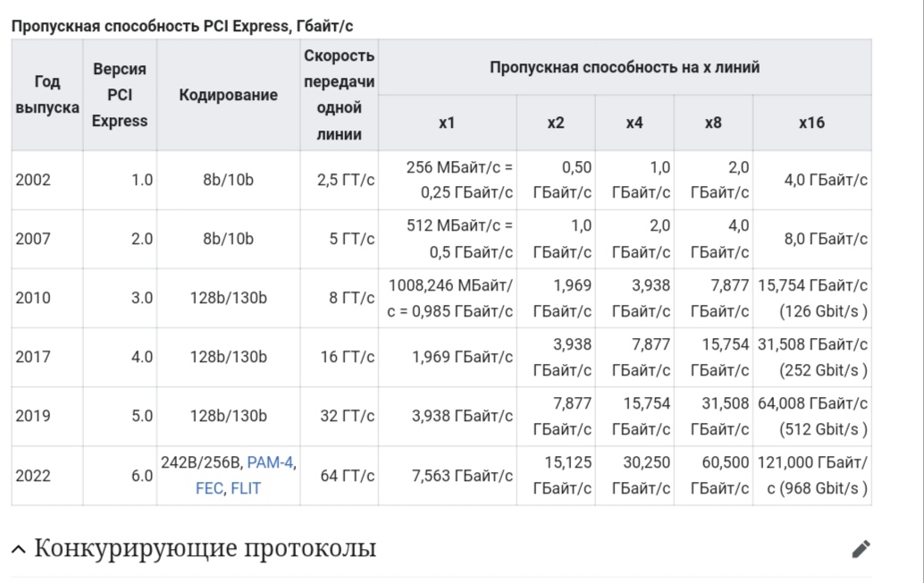Click the x1 column header

point(448,123)
